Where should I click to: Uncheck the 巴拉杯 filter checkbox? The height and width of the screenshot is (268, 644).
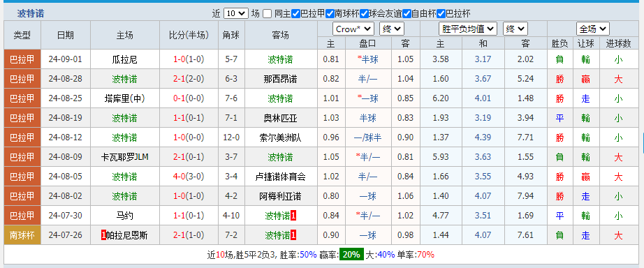point(441,13)
